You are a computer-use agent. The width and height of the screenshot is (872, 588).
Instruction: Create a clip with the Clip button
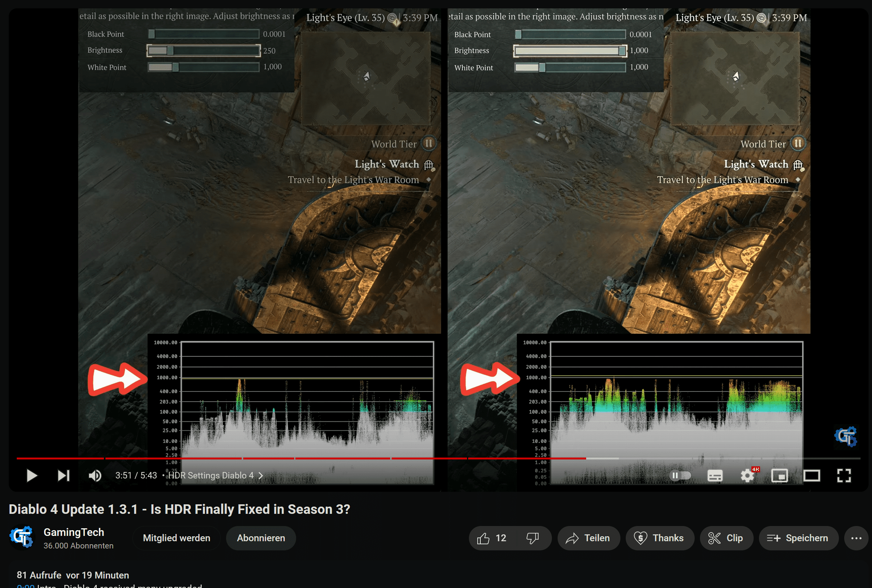click(726, 538)
